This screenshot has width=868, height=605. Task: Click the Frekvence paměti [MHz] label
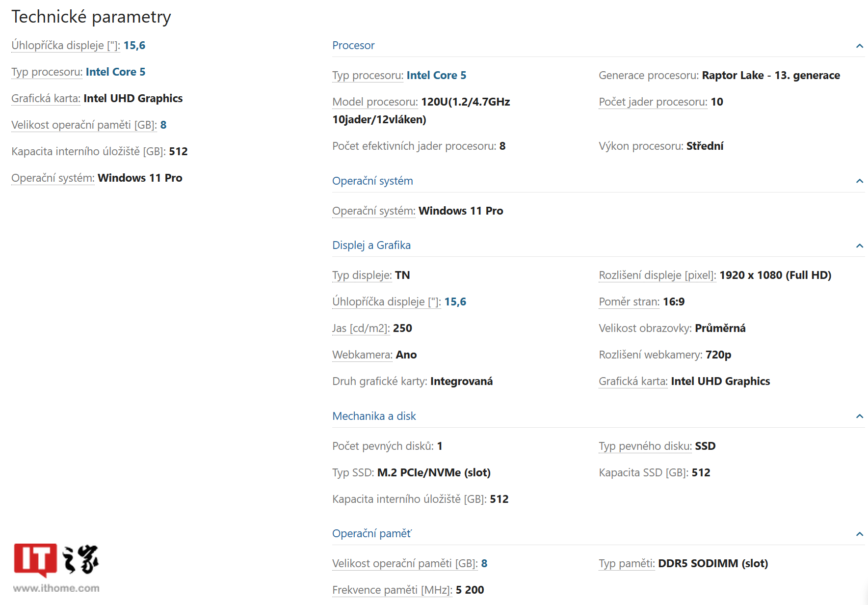(392, 590)
